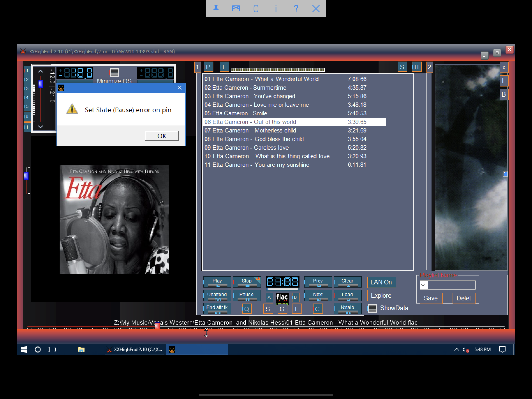Open the help question mark icon
The image size is (532, 399).
coord(296,9)
